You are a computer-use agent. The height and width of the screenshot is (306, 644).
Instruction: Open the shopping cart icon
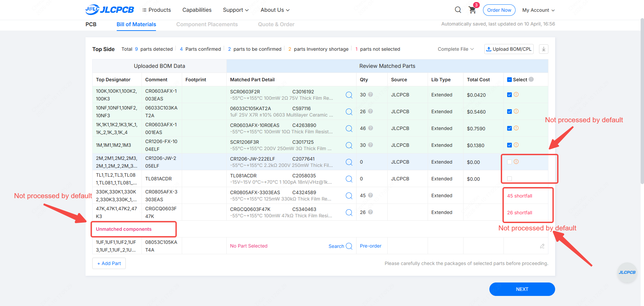pos(472,10)
